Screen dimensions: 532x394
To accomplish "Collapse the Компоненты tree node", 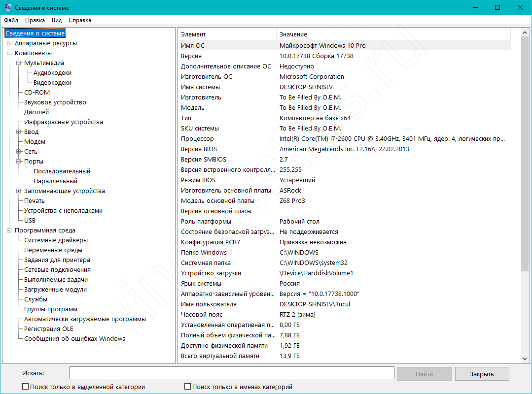I will [9, 53].
